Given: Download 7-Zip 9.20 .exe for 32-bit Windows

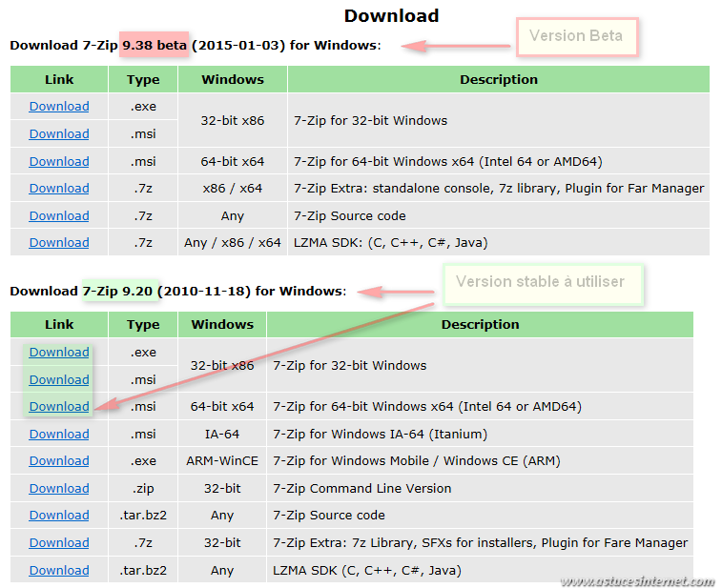Looking at the screenshot, I should [59, 352].
